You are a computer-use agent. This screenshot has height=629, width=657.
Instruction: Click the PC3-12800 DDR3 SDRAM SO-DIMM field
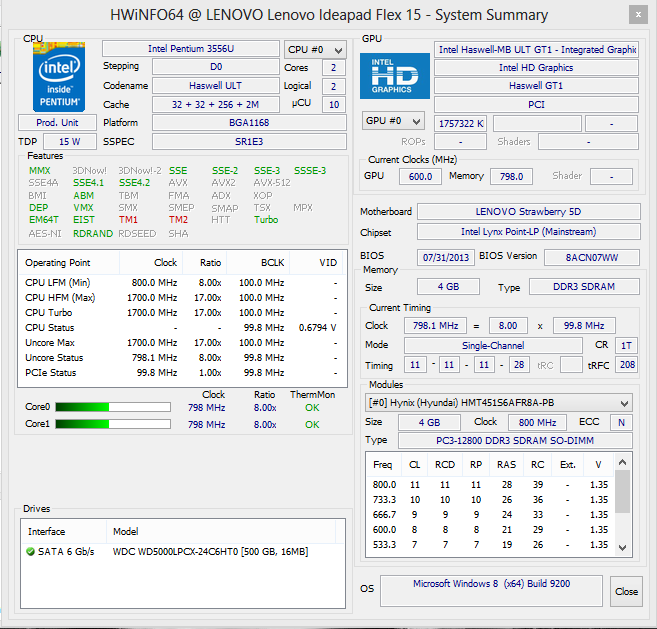pos(515,440)
